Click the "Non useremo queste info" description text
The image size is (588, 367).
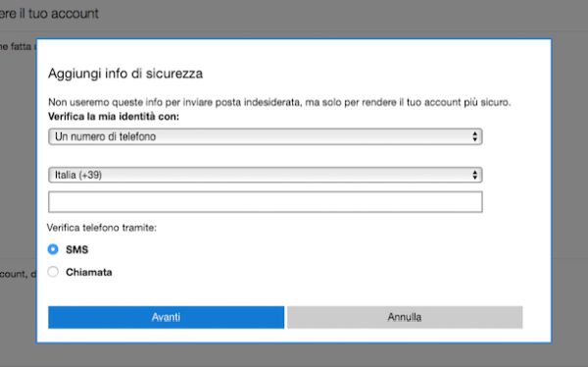tap(279, 102)
